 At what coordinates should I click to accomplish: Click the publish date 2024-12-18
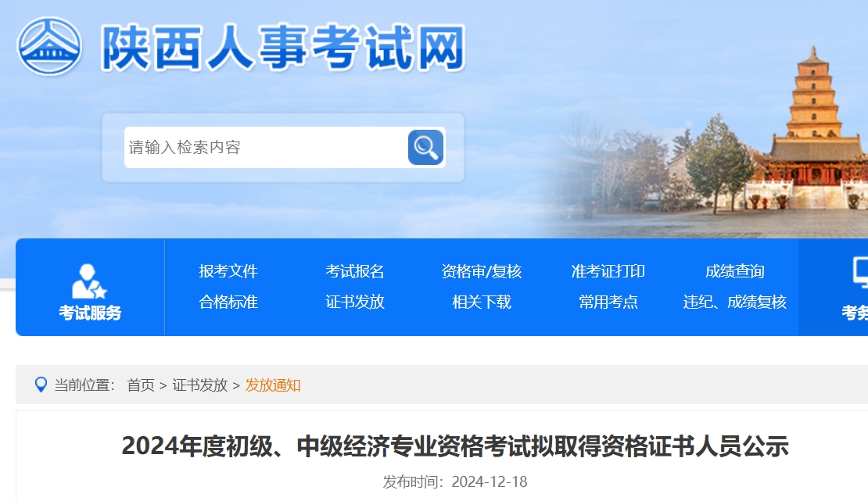490,482
